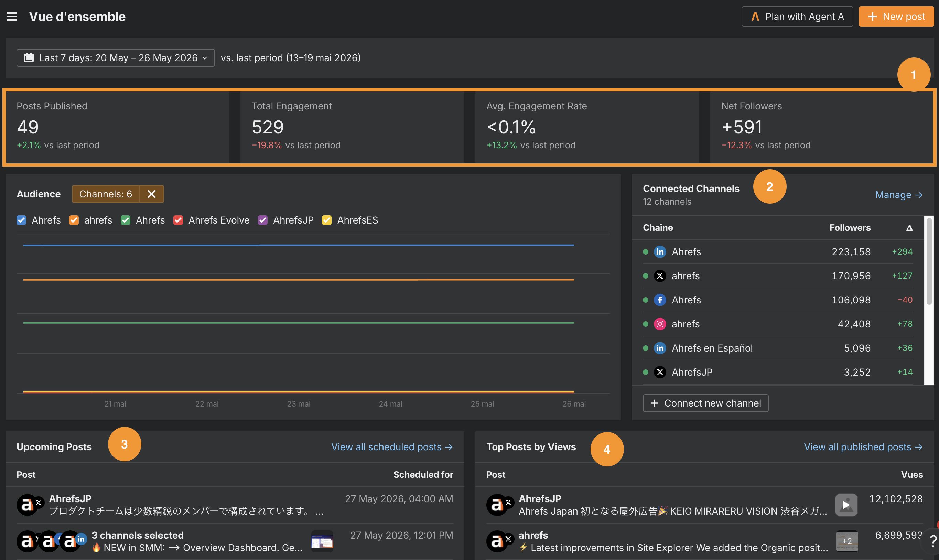This screenshot has height=560, width=939.
Task: Click the Net Followers +591 card
Action: click(821, 127)
